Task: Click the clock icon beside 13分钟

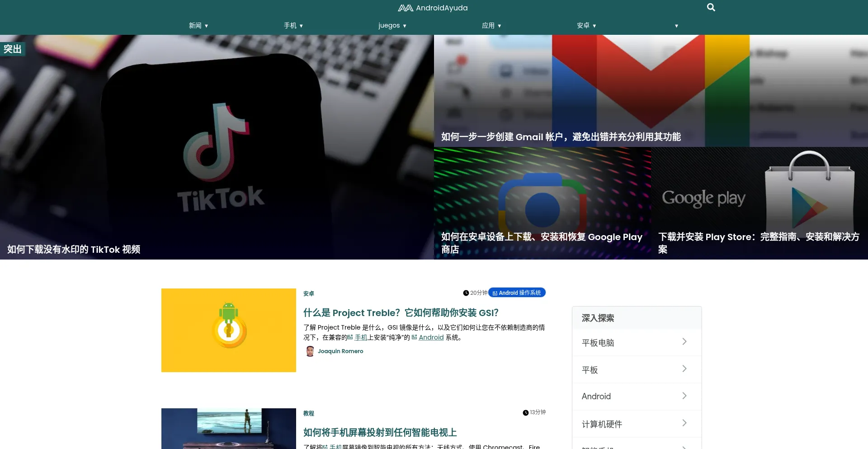Action: tap(525, 412)
